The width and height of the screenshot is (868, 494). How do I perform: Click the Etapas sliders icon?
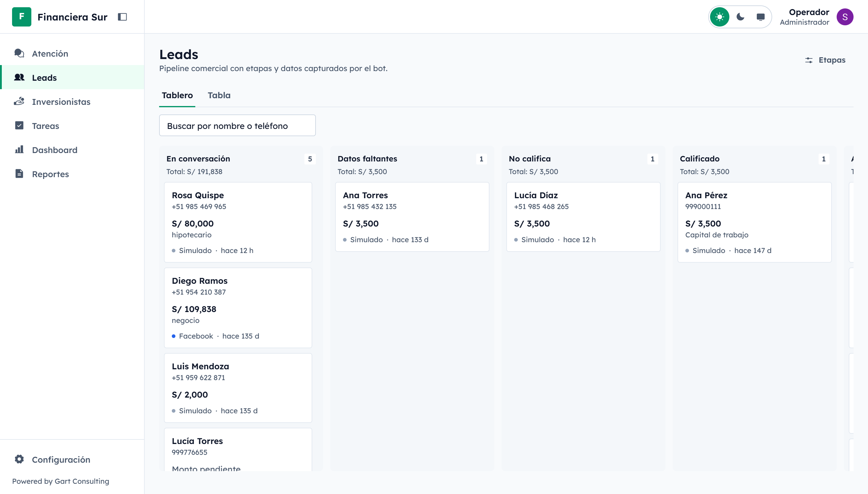(x=809, y=60)
